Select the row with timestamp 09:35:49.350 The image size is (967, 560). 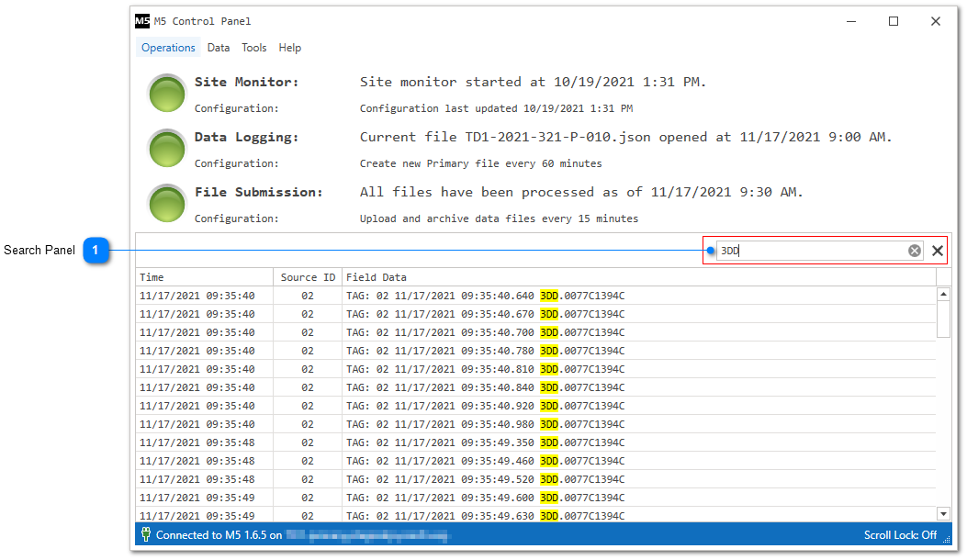(x=536, y=442)
